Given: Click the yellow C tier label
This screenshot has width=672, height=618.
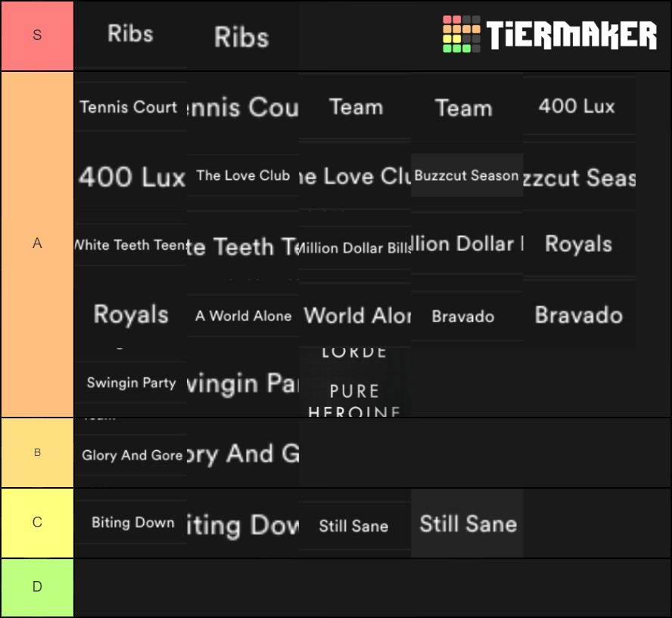Looking at the screenshot, I should (x=37, y=523).
